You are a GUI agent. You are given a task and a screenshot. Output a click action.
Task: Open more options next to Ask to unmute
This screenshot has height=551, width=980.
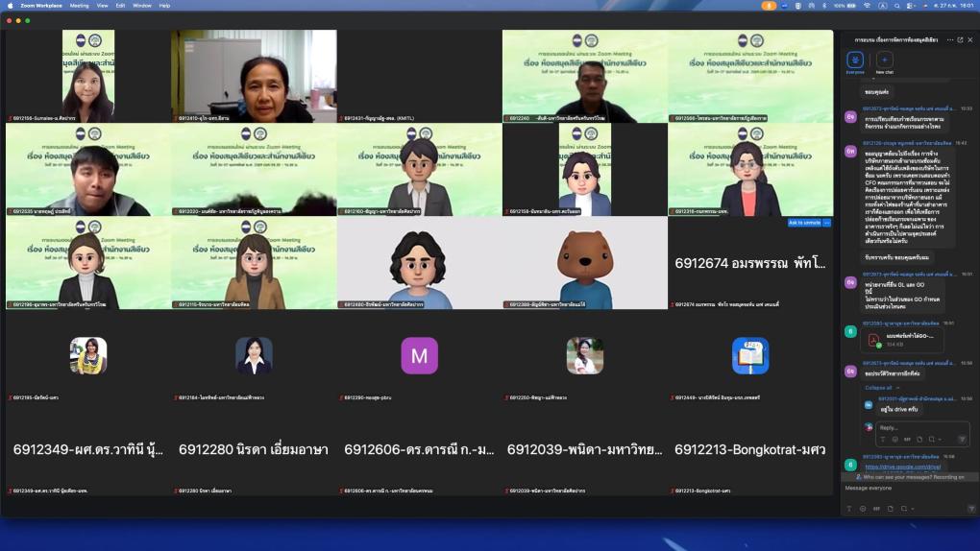[x=826, y=223]
